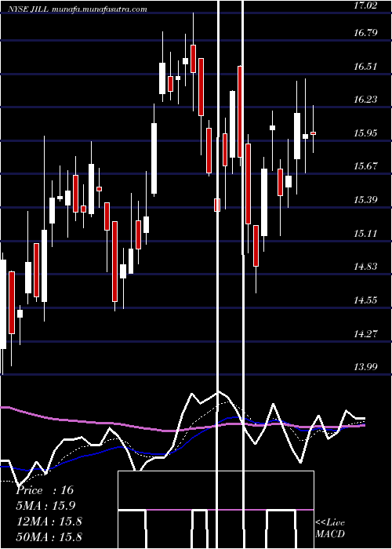Click the 13.99 price axis label
The height and width of the screenshot is (549, 392).
pyautogui.click(x=366, y=367)
